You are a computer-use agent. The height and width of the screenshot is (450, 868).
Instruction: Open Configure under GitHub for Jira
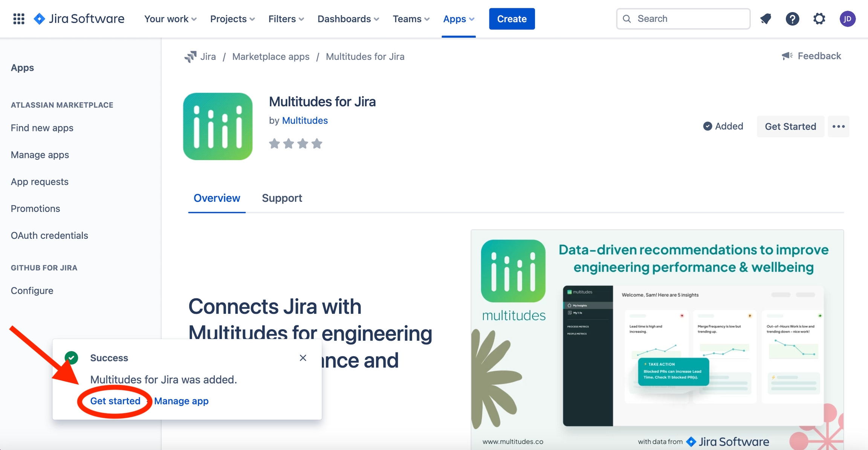tap(32, 291)
